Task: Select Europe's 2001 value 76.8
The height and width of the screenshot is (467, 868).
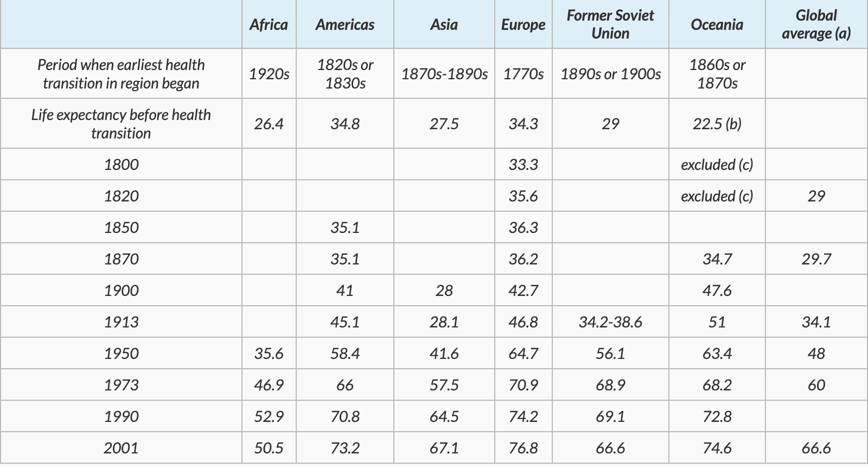Action: click(523, 448)
